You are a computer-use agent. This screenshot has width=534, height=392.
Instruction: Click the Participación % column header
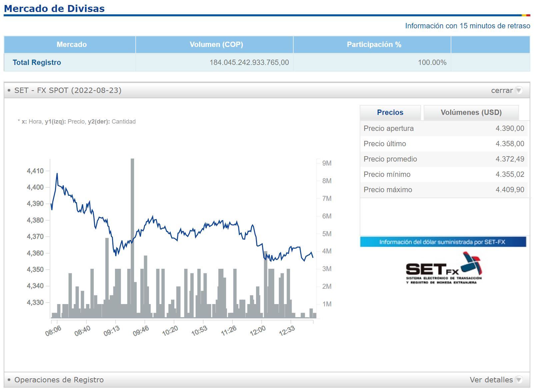pos(374,45)
